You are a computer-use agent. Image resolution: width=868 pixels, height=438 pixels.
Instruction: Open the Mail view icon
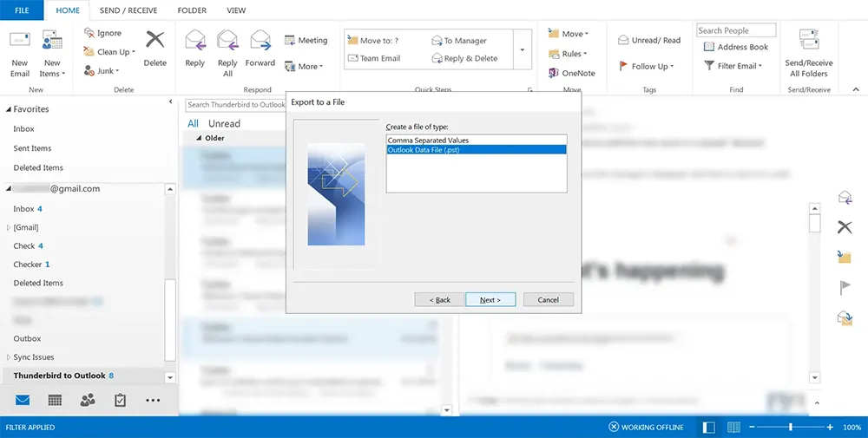pos(23,400)
